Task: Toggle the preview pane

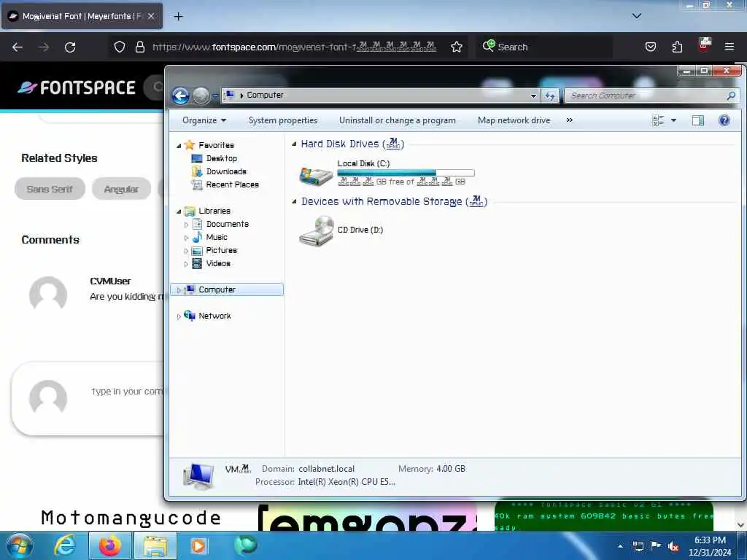Action: pyautogui.click(x=698, y=120)
